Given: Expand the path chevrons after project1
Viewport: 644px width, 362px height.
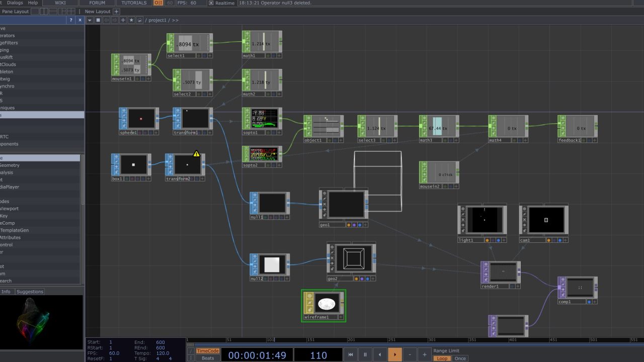Looking at the screenshot, I should point(175,20).
